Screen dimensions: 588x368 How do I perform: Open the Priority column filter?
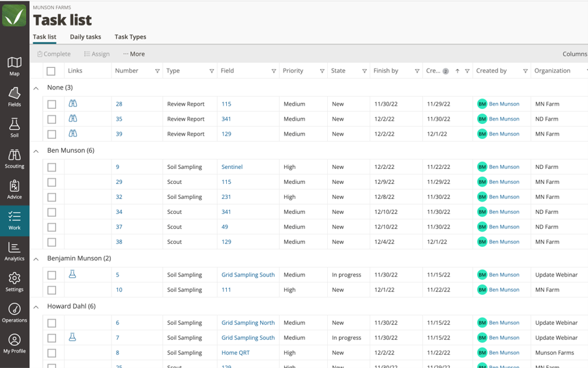(322, 71)
